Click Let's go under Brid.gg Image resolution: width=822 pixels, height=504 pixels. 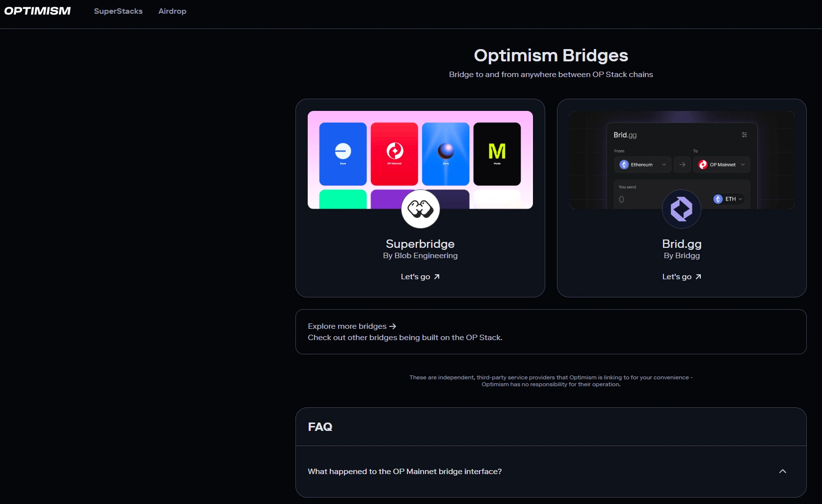tap(681, 276)
